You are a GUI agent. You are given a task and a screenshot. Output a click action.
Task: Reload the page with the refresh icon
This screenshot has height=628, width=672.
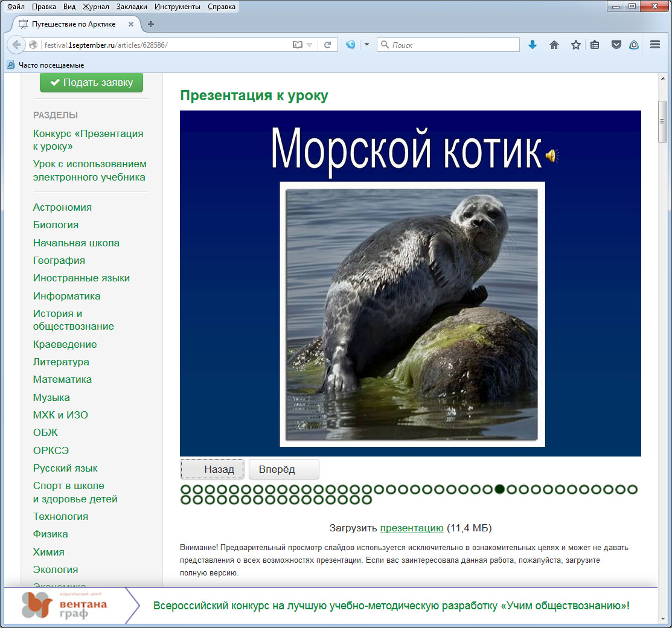(327, 45)
